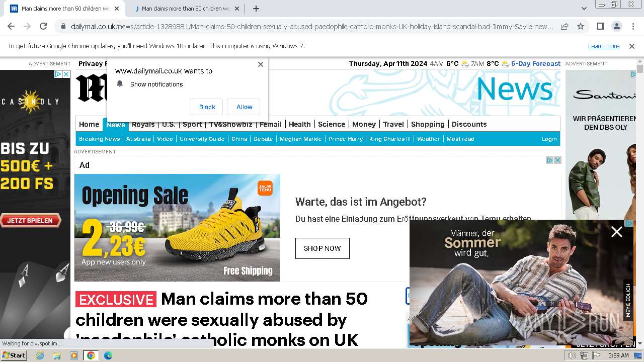Launch Internet Explorer from the taskbar

click(x=40, y=355)
